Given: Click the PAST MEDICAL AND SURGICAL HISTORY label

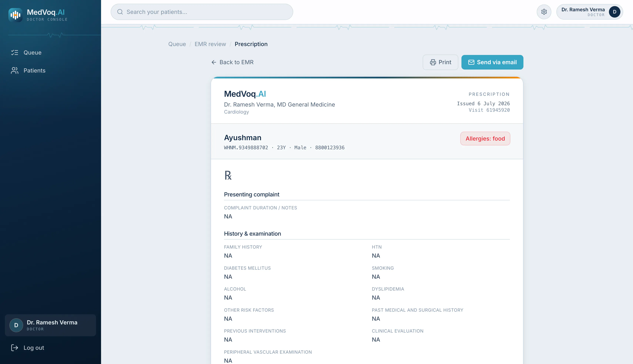Looking at the screenshot, I should [x=418, y=310].
